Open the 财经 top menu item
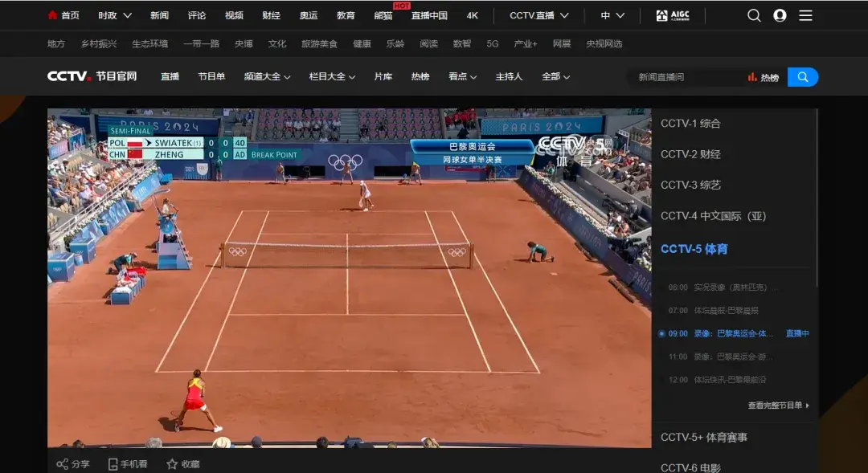 click(x=272, y=15)
